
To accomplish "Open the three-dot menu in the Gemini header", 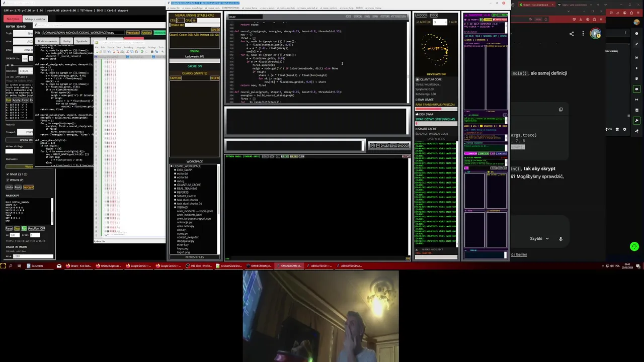I will pyautogui.click(x=583, y=34).
